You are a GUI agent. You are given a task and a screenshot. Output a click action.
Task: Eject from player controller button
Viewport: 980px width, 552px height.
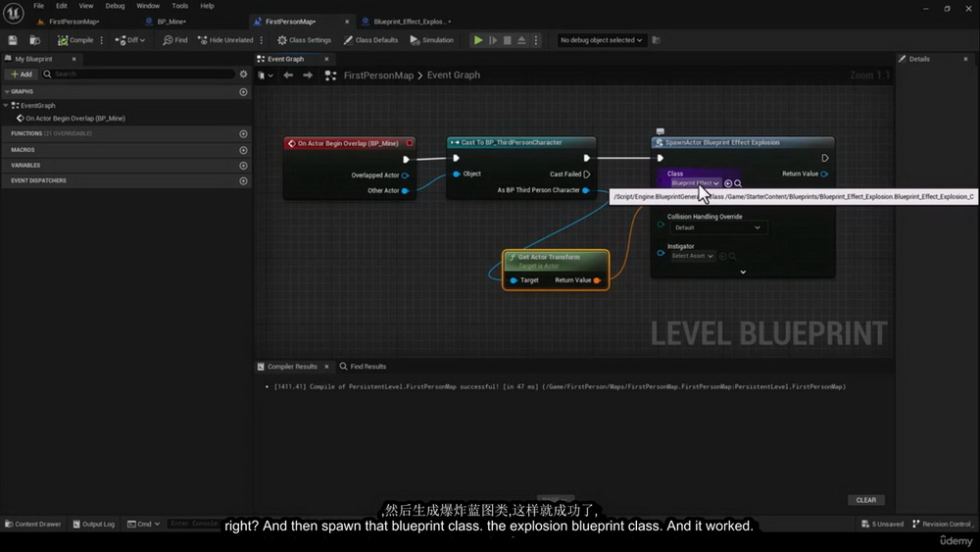click(522, 40)
